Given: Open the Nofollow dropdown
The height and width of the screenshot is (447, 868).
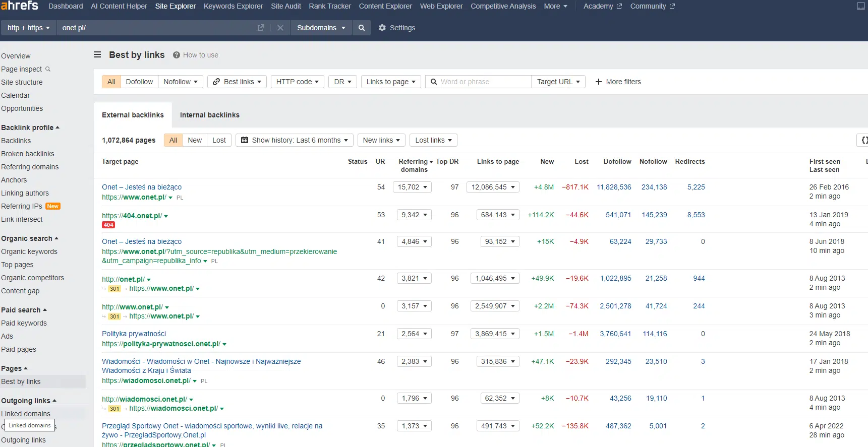Looking at the screenshot, I should click(181, 82).
